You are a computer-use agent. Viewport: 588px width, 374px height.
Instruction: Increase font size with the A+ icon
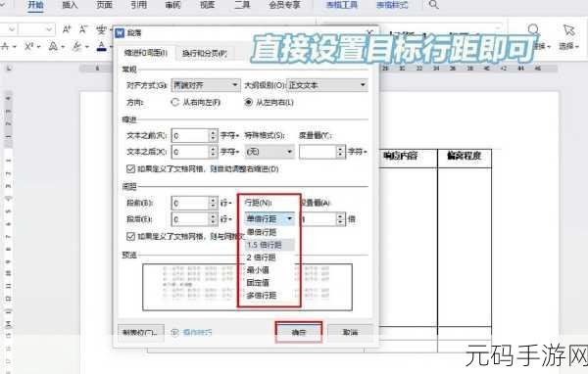pos(67,29)
